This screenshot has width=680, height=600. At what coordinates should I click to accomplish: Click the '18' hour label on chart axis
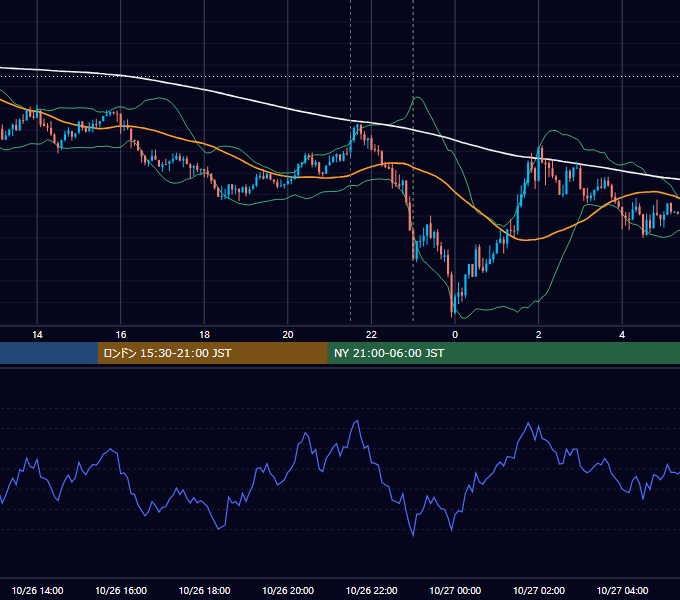click(204, 335)
